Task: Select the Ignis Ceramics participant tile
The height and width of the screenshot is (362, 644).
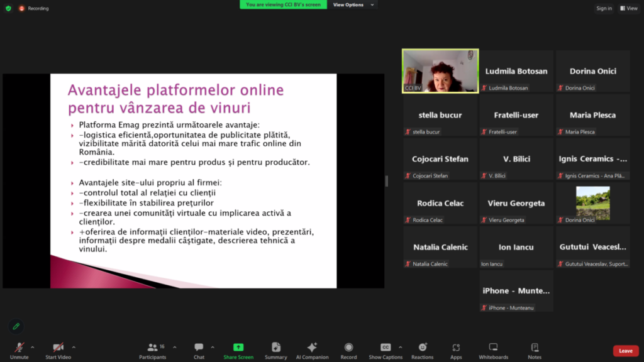Action: (592, 159)
